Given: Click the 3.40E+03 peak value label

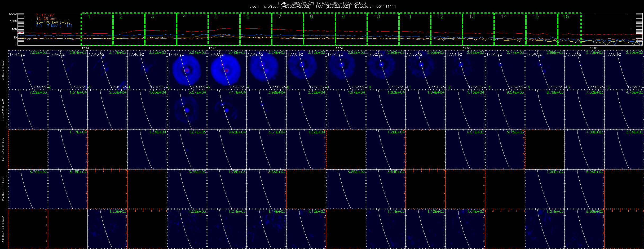Looking at the screenshot, I should [237, 53].
